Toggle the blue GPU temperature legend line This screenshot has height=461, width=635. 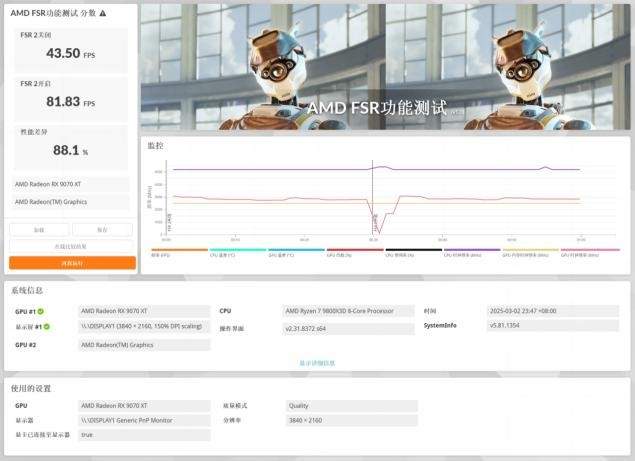tap(296, 250)
